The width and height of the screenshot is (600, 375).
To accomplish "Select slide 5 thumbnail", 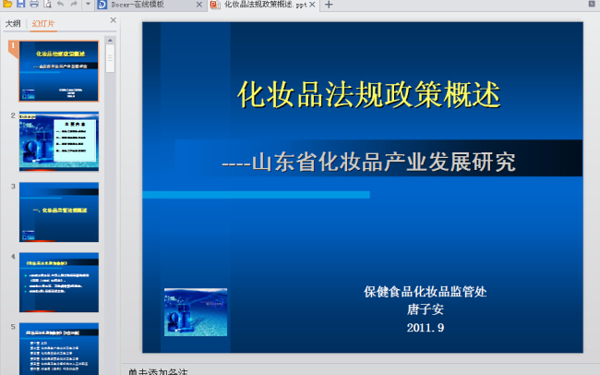I will [x=59, y=349].
